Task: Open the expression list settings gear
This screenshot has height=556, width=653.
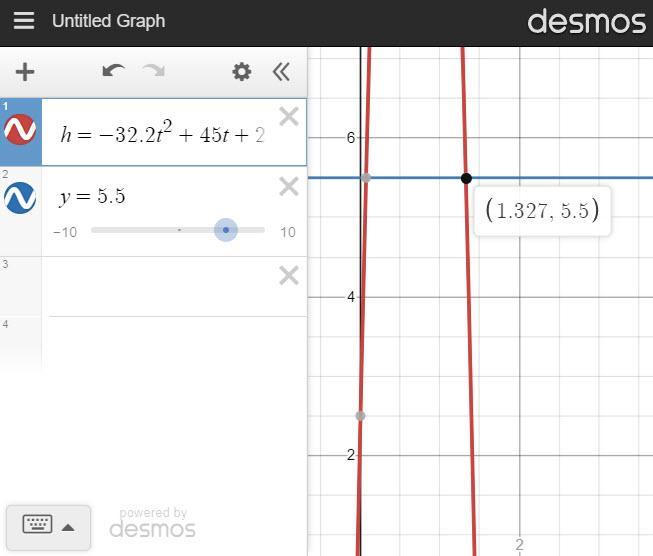Action: pos(242,72)
